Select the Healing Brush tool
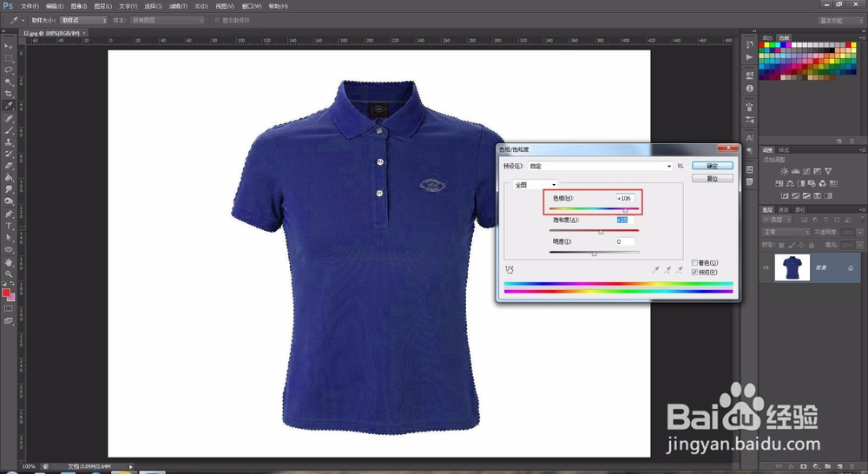Image resolution: width=868 pixels, height=474 pixels. [9, 118]
